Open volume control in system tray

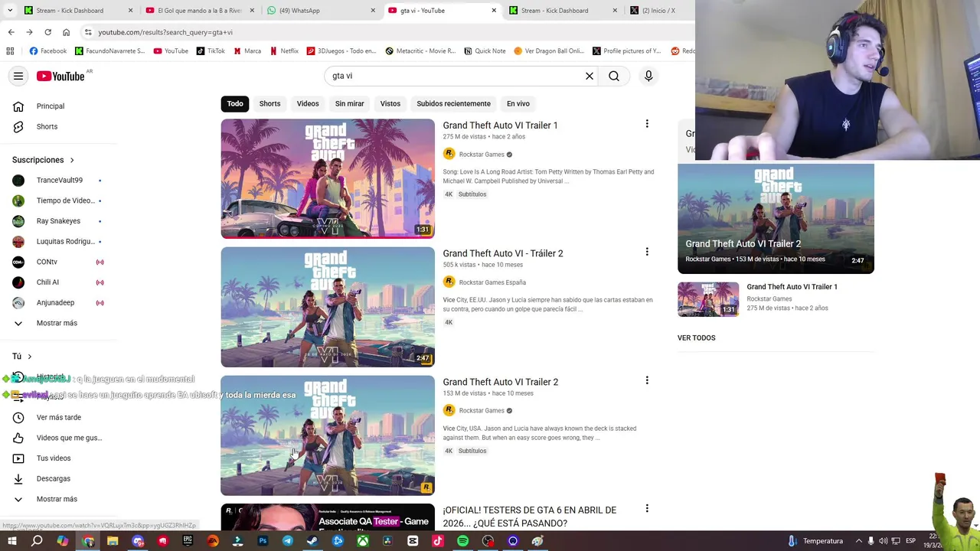(x=883, y=541)
